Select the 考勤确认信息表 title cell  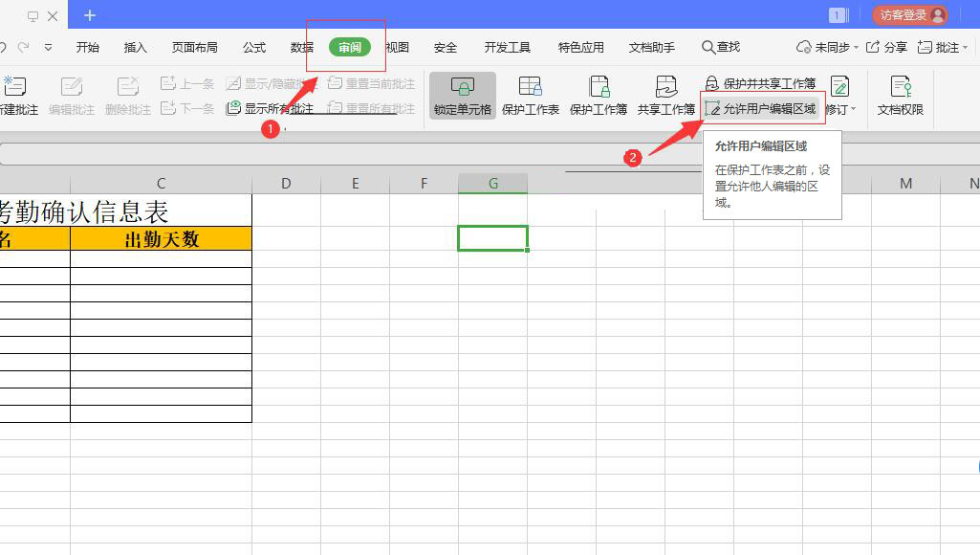coord(125,211)
